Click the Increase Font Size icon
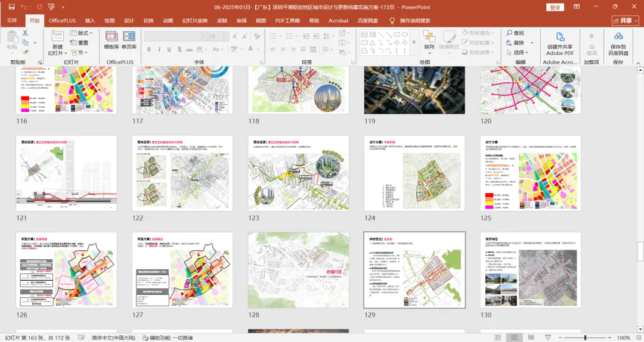This screenshot has width=644, height=342. click(x=235, y=36)
